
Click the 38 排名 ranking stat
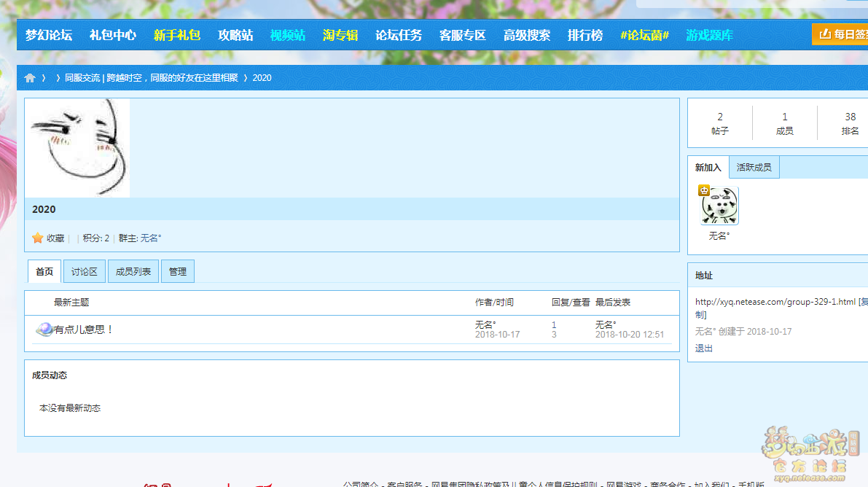pyautogui.click(x=851, y=123)
